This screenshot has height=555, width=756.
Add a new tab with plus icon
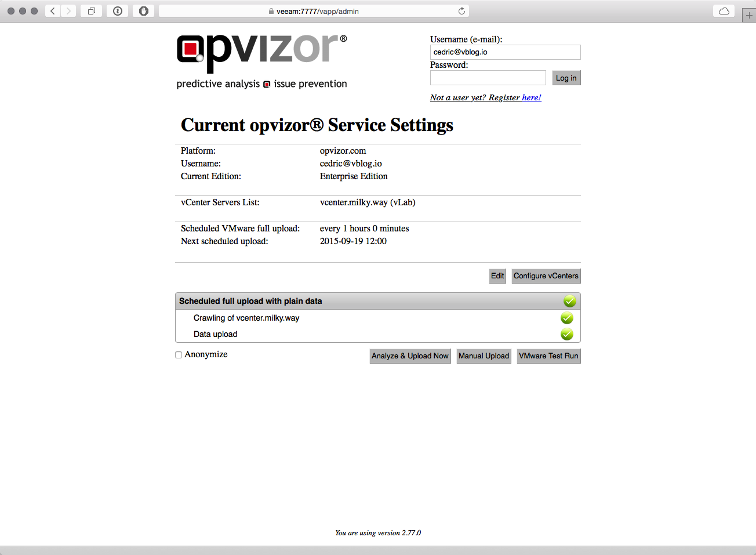click(x=749, y=16)
